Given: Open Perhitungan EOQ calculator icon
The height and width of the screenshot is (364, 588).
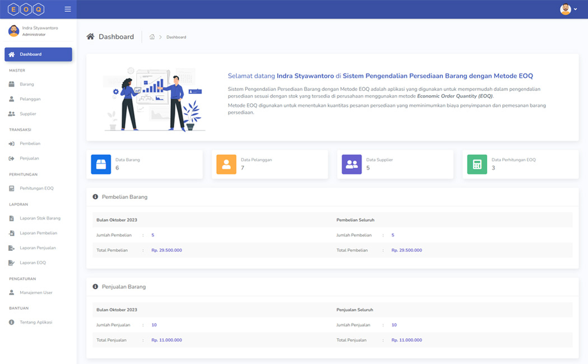Looking at the screenshot, I should [12, 188].
